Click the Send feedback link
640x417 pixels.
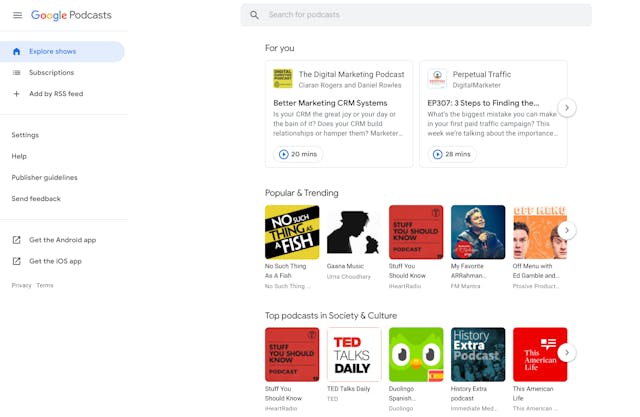coord(36,199)
